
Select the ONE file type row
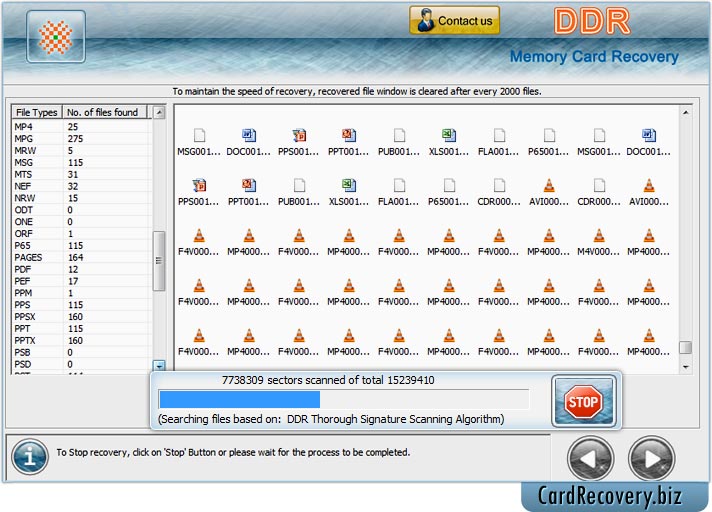point(82,222)
